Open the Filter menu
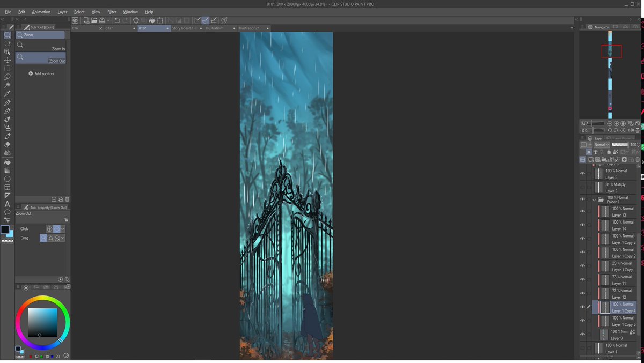This screenshot has width=644, height=363. click(x=112, y=12)
